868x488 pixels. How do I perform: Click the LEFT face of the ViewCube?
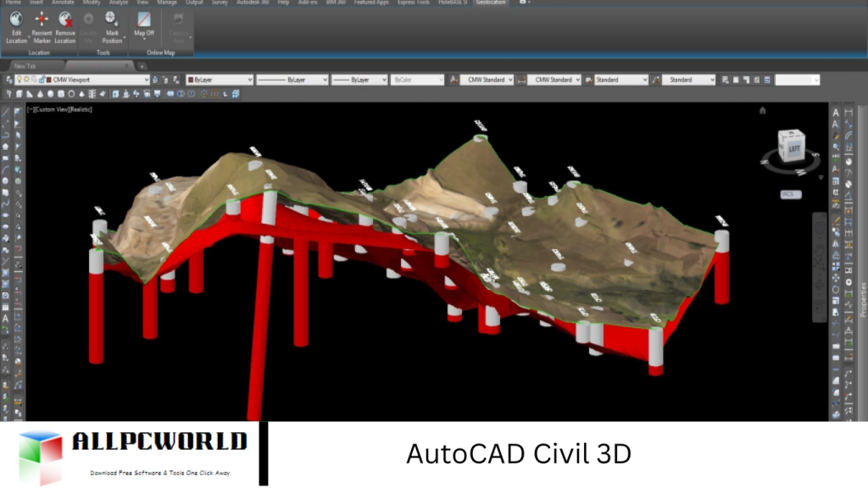point(794,148)
